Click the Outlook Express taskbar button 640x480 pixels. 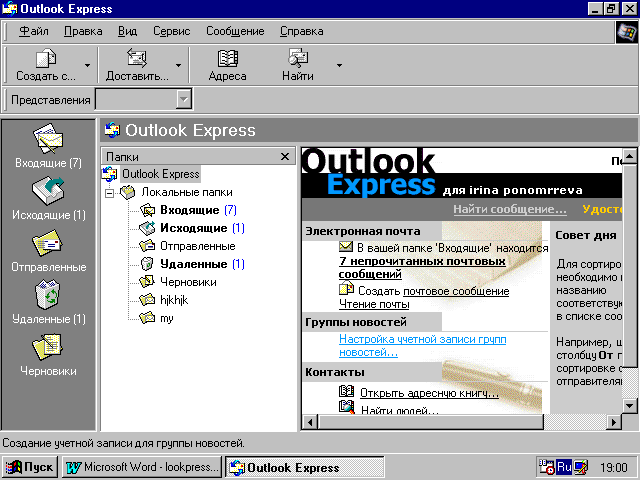click(304, 467)
